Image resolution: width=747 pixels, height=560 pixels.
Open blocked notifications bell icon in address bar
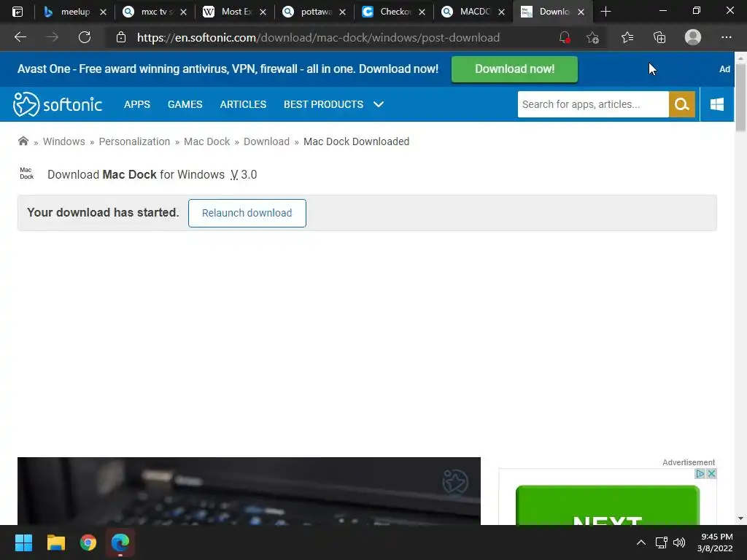click(565, 37)
